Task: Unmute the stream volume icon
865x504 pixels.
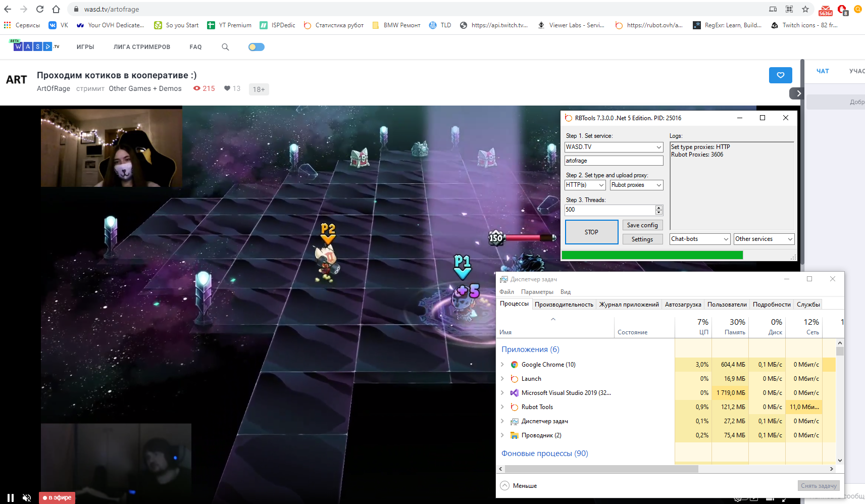Action: pos(27,497)
